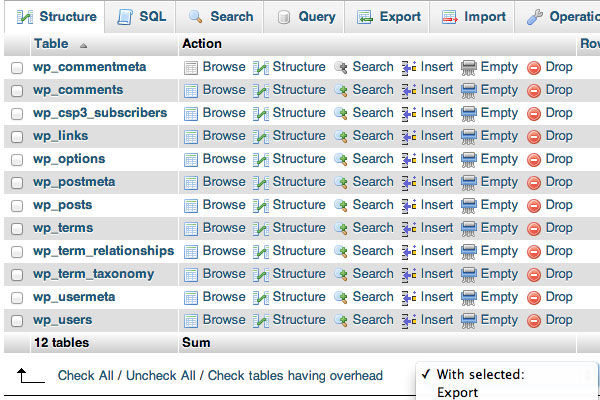Open the wp_options table name link

69,159
